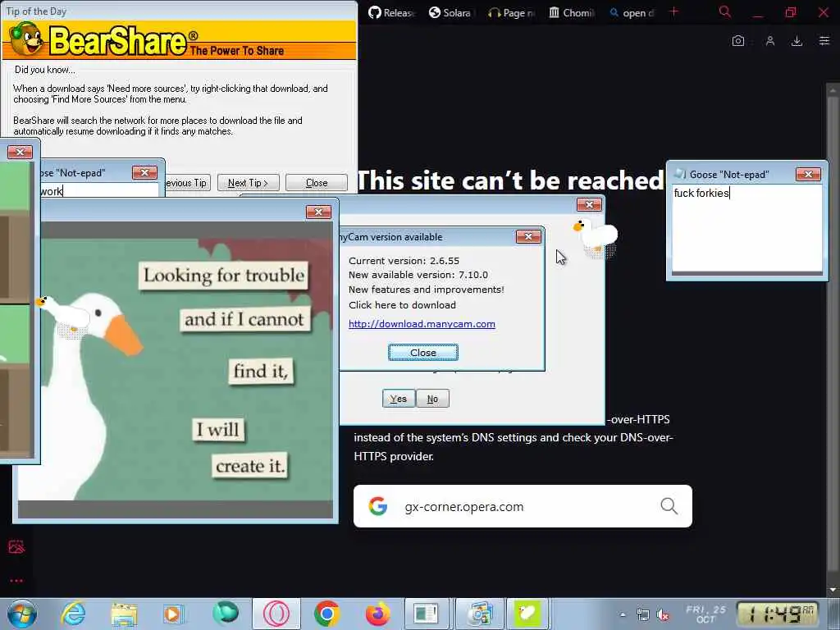840x630 pixels.
Task: Click the Goose Not-epad title icon
Action: [x=680, y=174]
